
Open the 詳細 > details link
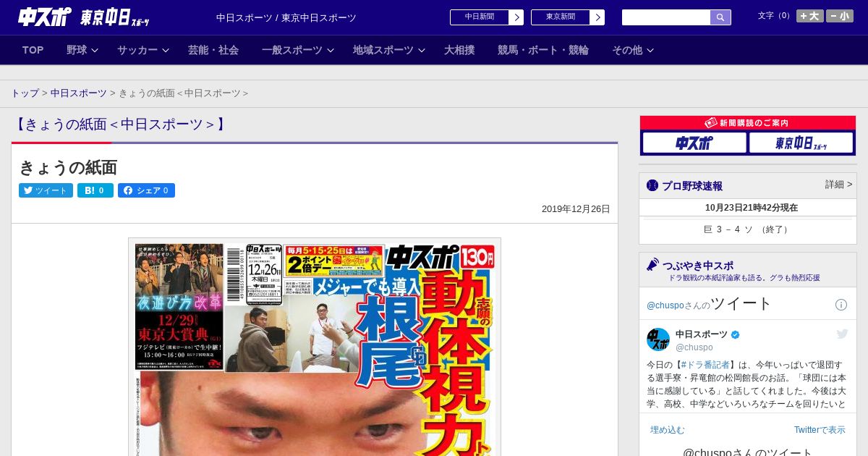coord(838,185)
